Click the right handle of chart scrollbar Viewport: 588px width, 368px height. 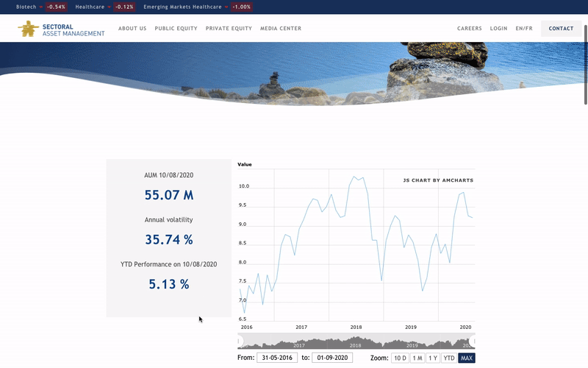pyautogui.click(x=473, y=341)
